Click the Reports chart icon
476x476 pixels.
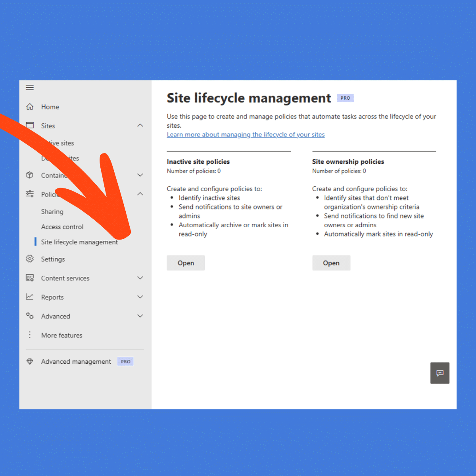point(30,297)
